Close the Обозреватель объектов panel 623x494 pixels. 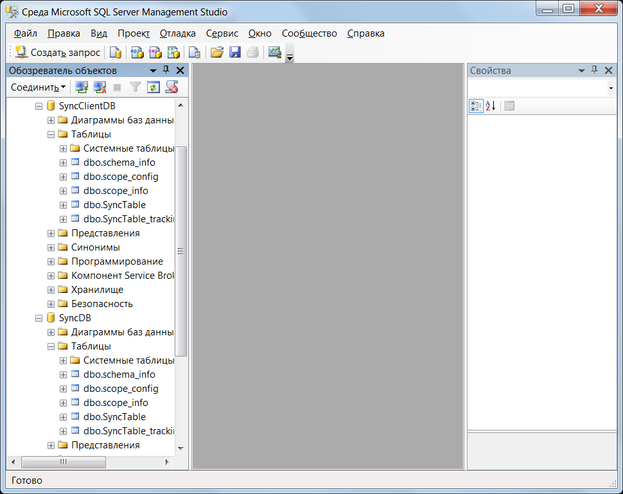coord(180,71)
